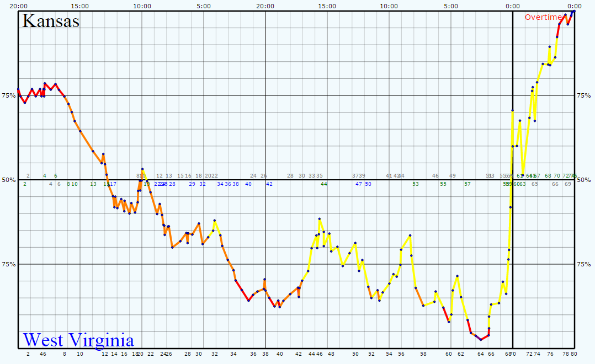
Task: Select play marker 57 in the lower row
Action: pos(467,184)
